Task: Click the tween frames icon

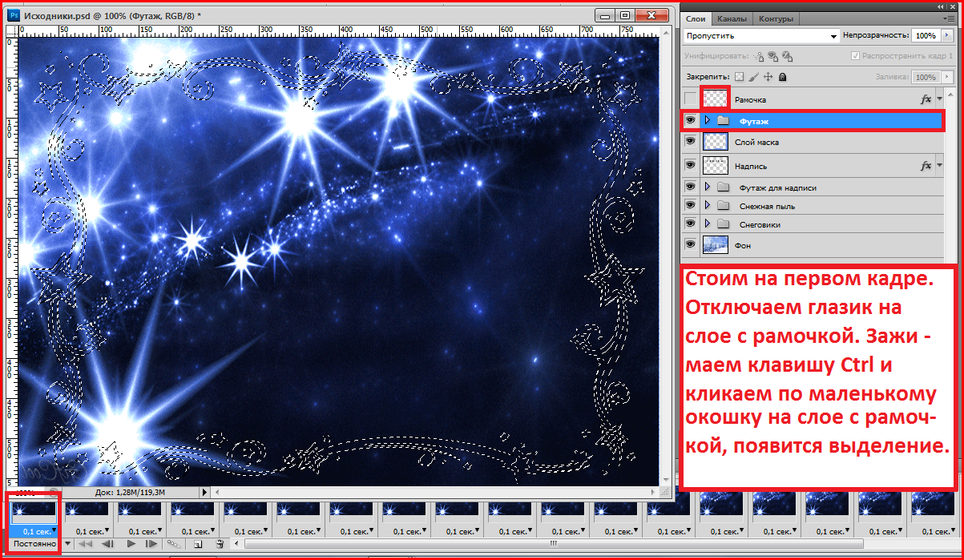Action: [x=173, y=544]
